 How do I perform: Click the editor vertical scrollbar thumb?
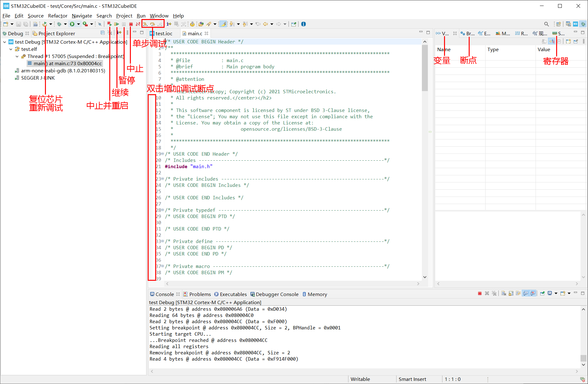click(425, 68)
